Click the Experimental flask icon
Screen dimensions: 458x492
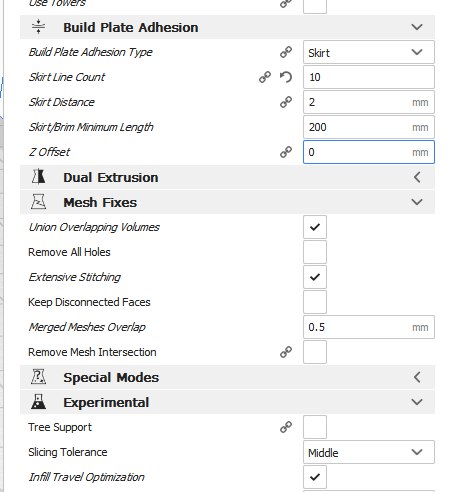38,402
